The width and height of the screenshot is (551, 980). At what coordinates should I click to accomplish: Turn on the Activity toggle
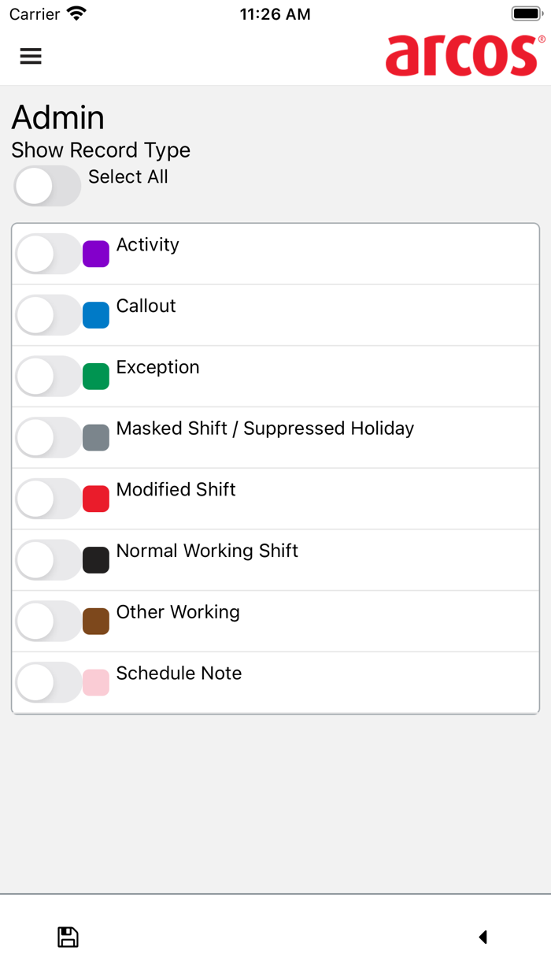click(x=47, y=254)
